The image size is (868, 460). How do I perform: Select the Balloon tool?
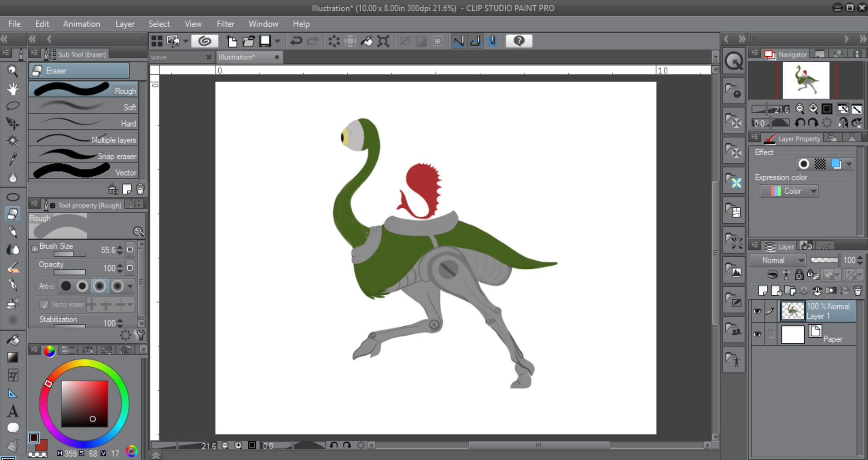[13, 428]
